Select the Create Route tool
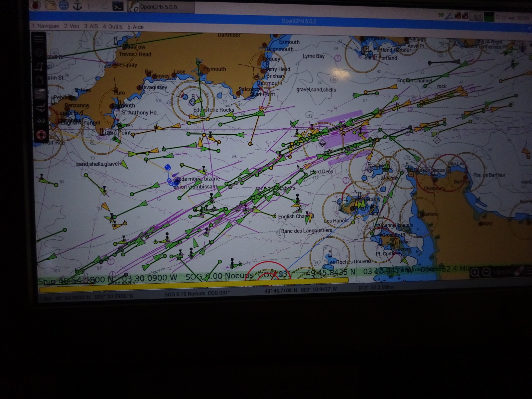 pyautogui.click(x=40, y=66)
